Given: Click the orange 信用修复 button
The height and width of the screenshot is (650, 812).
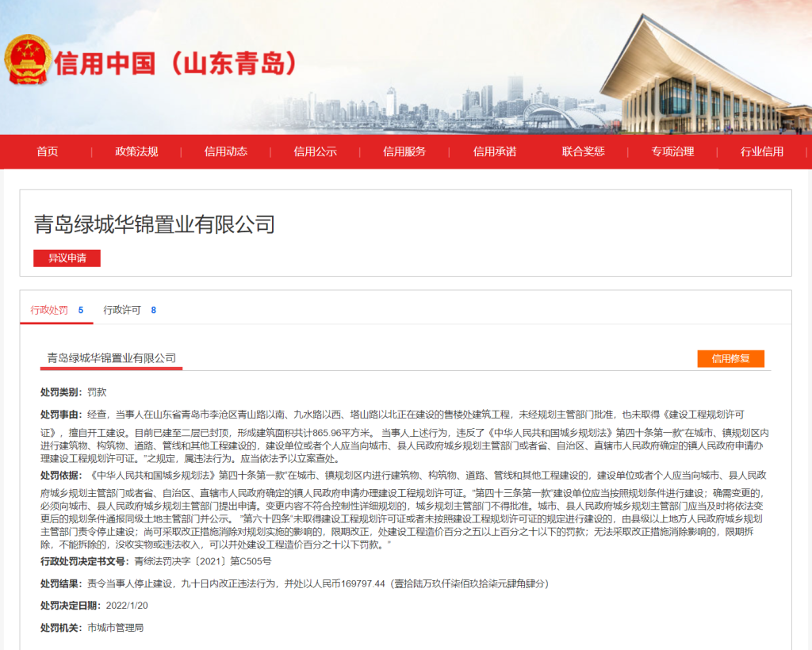Looking at the screenshot, I should pyautogui.click(x=730, y=358).
